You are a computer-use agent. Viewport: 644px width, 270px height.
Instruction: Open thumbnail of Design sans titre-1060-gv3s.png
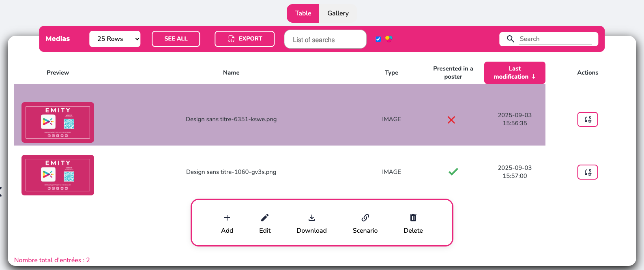pyautogui.click(x=58, y=175)
